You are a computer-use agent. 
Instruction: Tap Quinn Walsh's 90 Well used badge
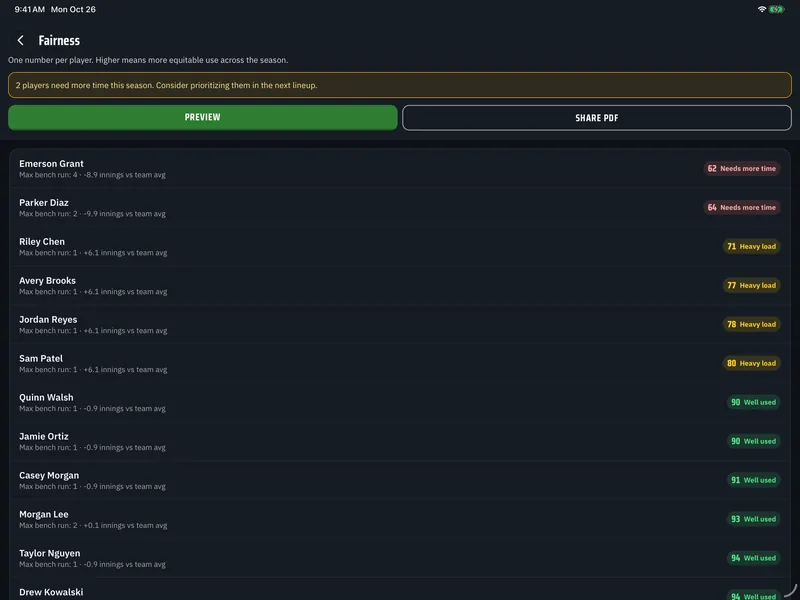(x=753, y=403)
